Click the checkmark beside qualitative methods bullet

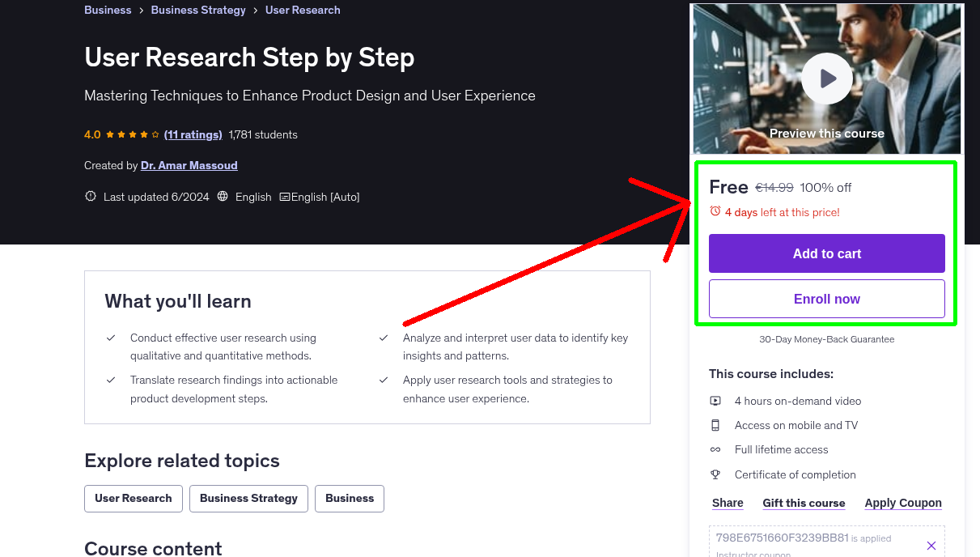point(111,338)
